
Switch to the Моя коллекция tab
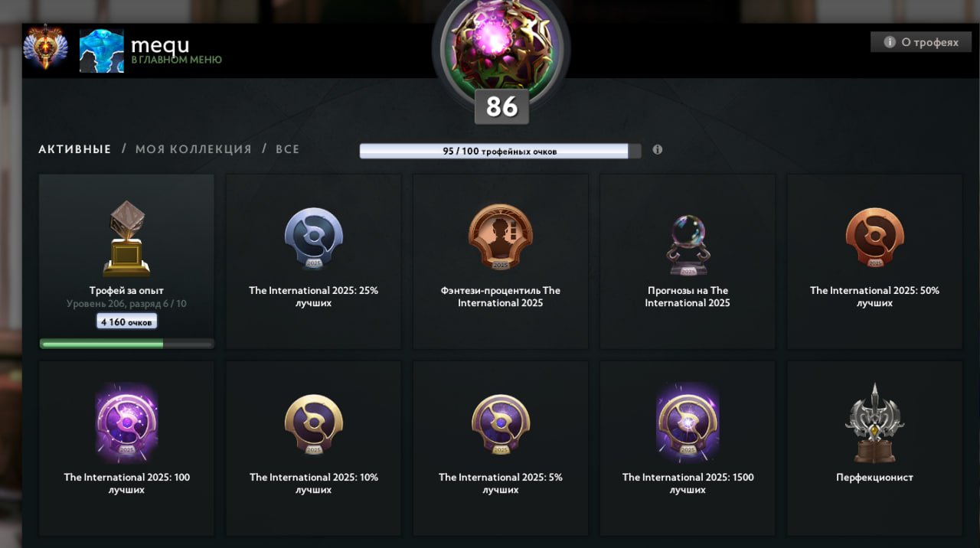[x=193, y=149]
